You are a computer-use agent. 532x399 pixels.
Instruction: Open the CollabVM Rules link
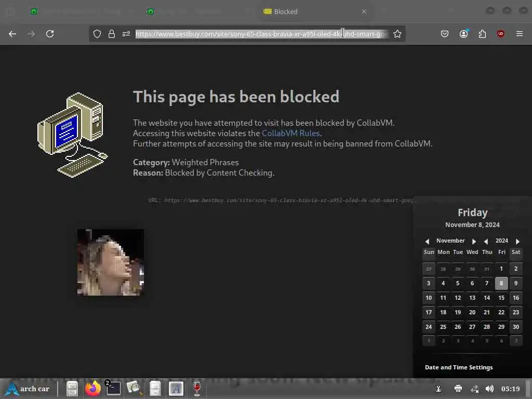click(x=291, y=134)
